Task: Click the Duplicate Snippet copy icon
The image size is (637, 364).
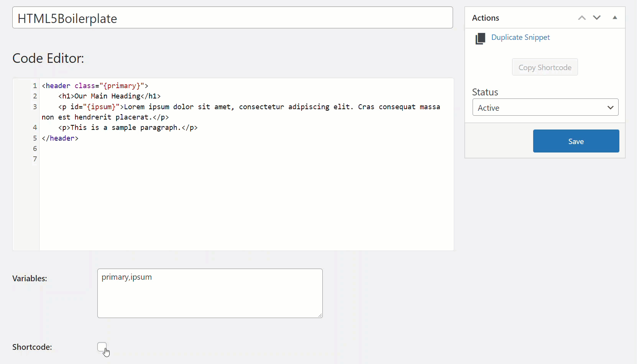Action: click(480, 39)
